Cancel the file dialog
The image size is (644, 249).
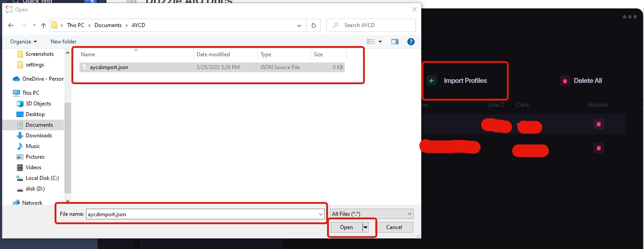394,227
